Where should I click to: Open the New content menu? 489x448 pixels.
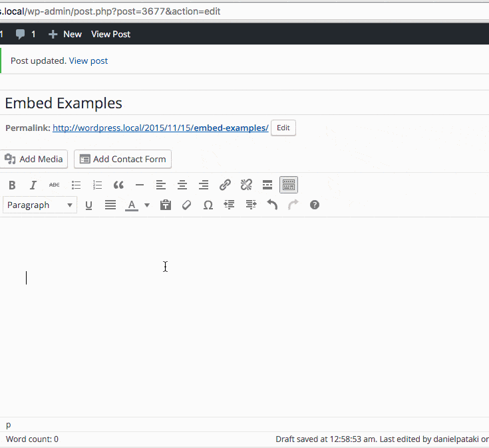[x=65, y=34]
